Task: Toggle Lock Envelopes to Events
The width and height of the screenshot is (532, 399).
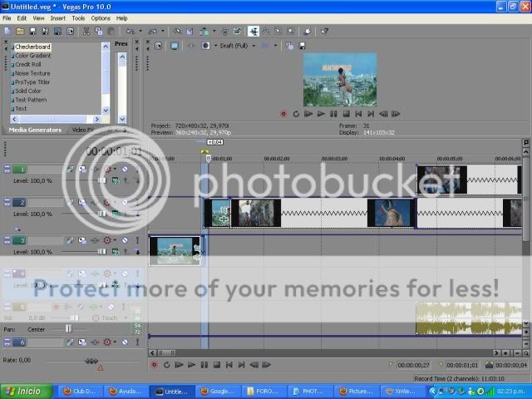Action: [x=224, y=32]
